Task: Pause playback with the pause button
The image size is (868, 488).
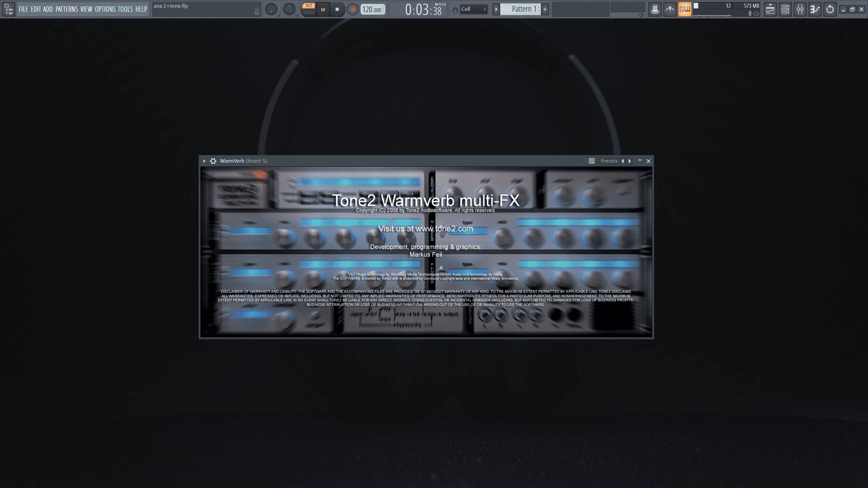Action: click(x=323, y=9)
